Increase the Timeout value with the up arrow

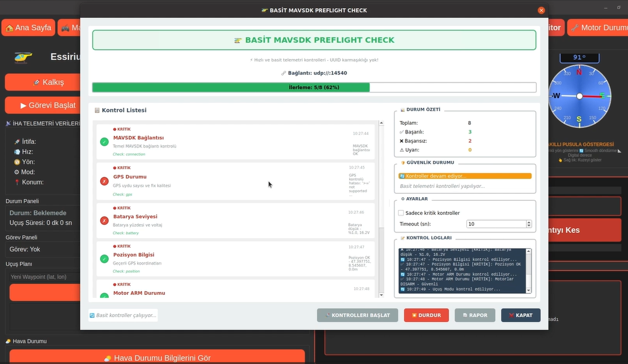point(529,222)
